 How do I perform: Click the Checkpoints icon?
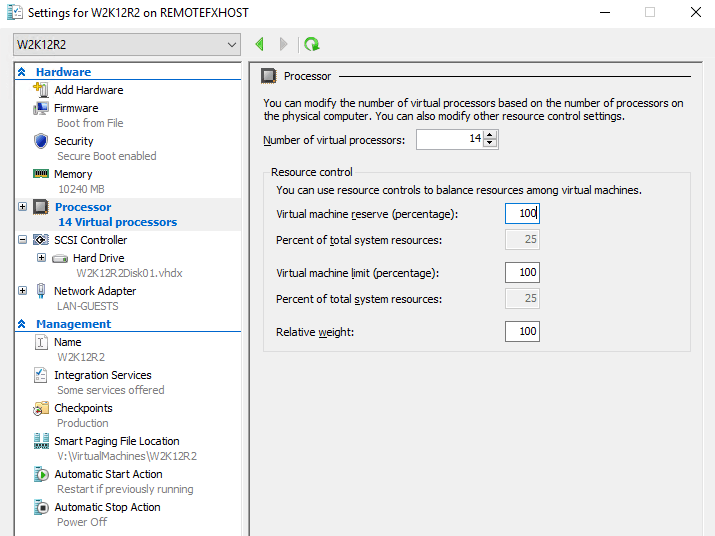click(x=41, y=408)
